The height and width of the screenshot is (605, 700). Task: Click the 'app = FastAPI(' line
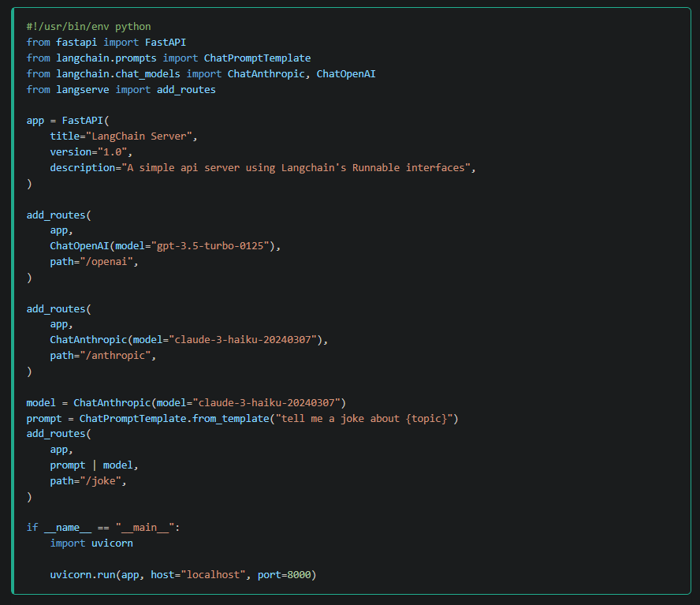pyautogui.click(x=68, y=121)
